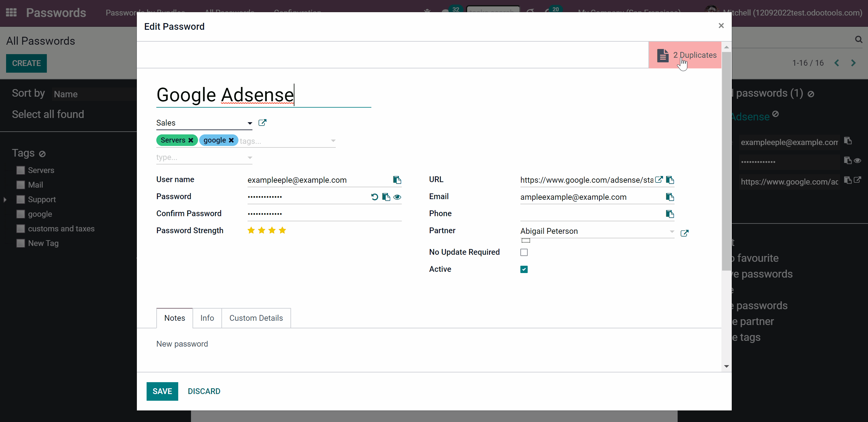This screenshot has height=422, width=868.
Task: Remove the Servers tag
Action: 191,140
